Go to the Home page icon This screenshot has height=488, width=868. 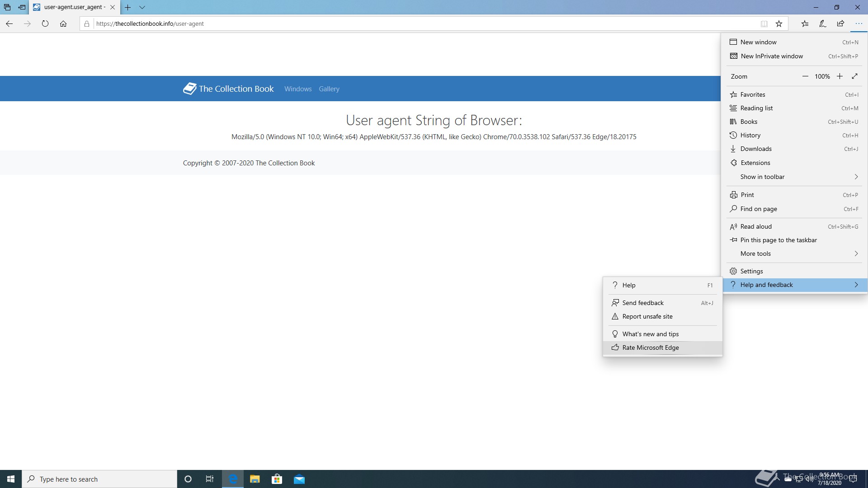click(x=63, y=23)
